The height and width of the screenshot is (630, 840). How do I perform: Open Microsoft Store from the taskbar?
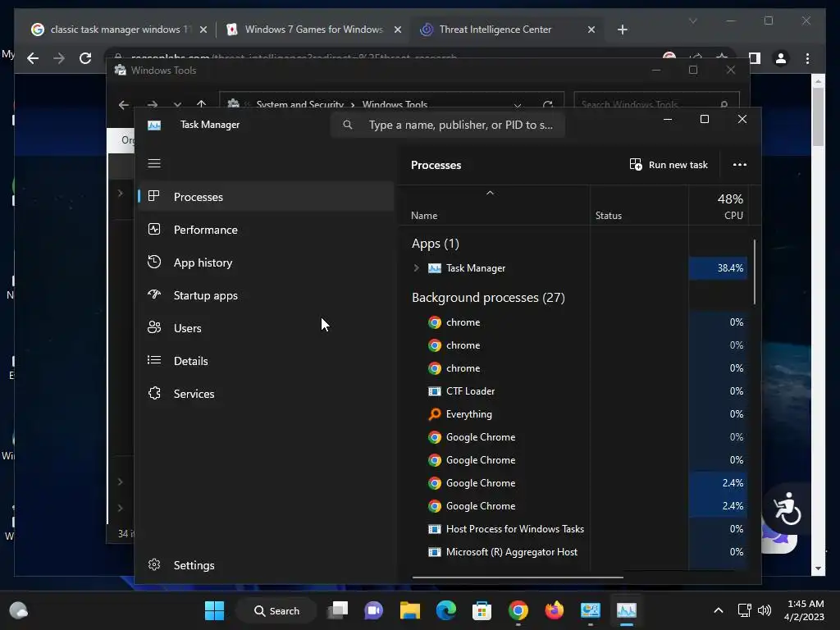point(482,610)
